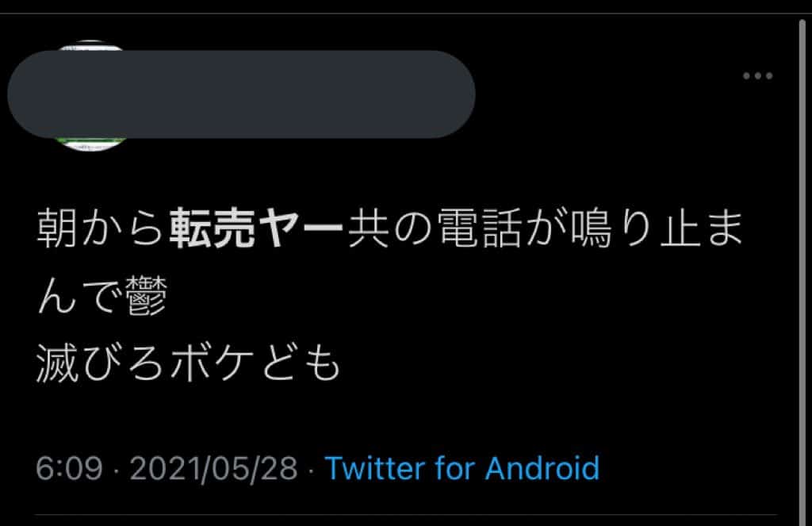Image resolution: width=812 pixels, height=526 pixels.
Task: Click the bolded 転売ヤー keyword
Action: (256, 228)
